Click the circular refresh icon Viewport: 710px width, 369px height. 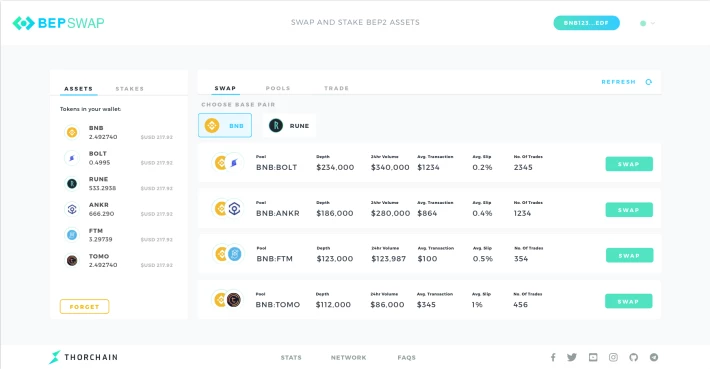[x=648, y=82]
